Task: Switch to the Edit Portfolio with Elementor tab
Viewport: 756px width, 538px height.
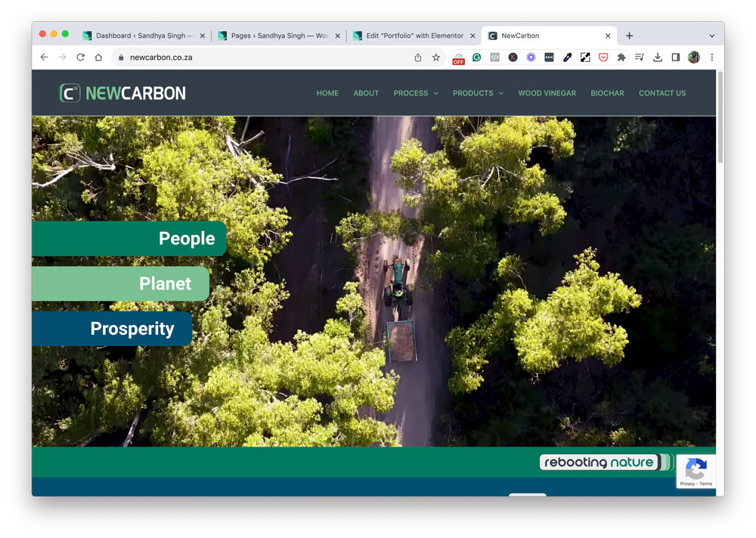Action: [414, 36]
